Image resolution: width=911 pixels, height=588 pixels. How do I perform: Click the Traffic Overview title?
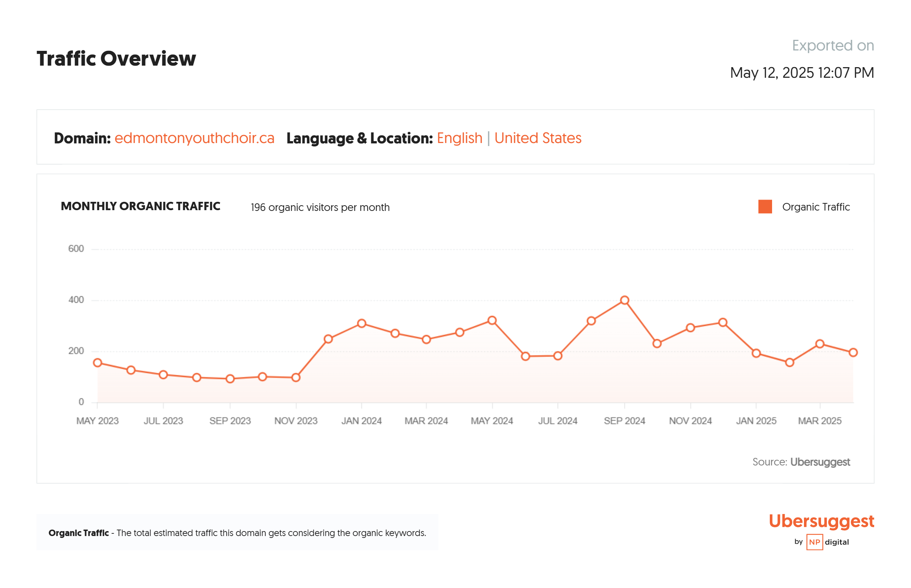pyautogui.click(x=116, y=59)
